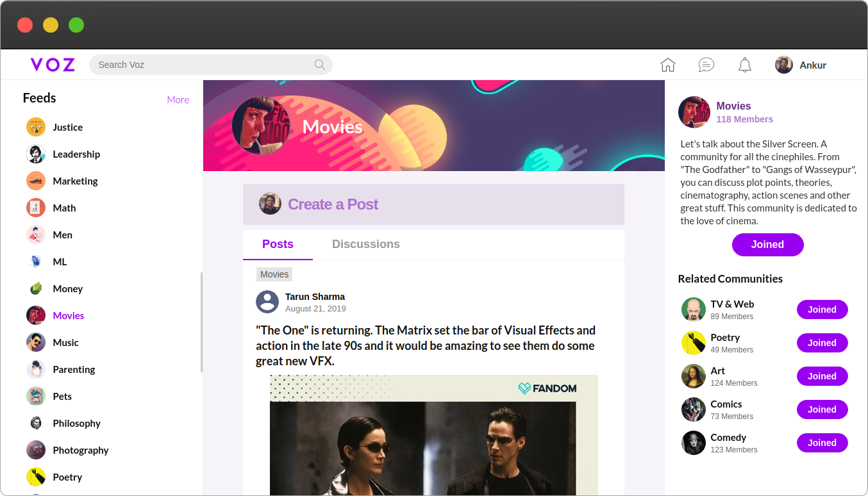Toggle Joined for Art community
868x496 pixels.
[x=822, y=376]
